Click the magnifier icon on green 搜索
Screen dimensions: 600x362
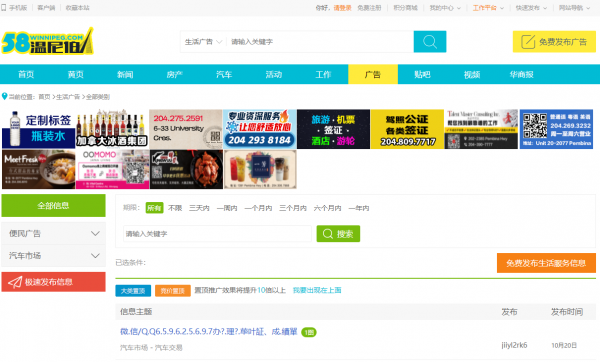pos(328,233)
